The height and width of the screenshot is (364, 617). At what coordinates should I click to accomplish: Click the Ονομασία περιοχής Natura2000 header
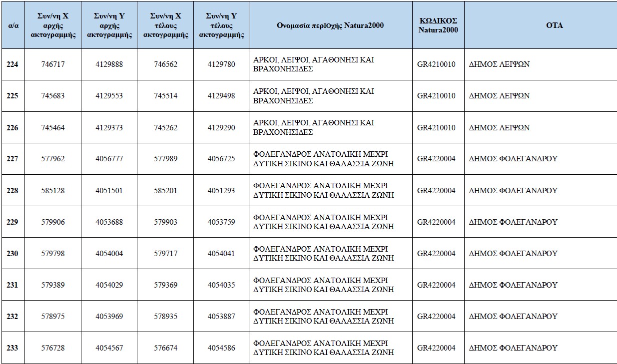coord(331,25)
